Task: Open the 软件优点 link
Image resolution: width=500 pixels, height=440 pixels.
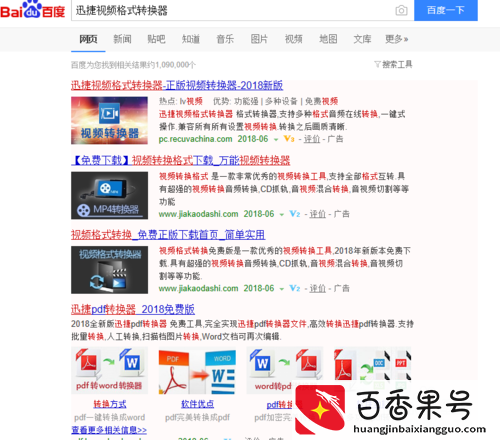Action: pos(197,404)
